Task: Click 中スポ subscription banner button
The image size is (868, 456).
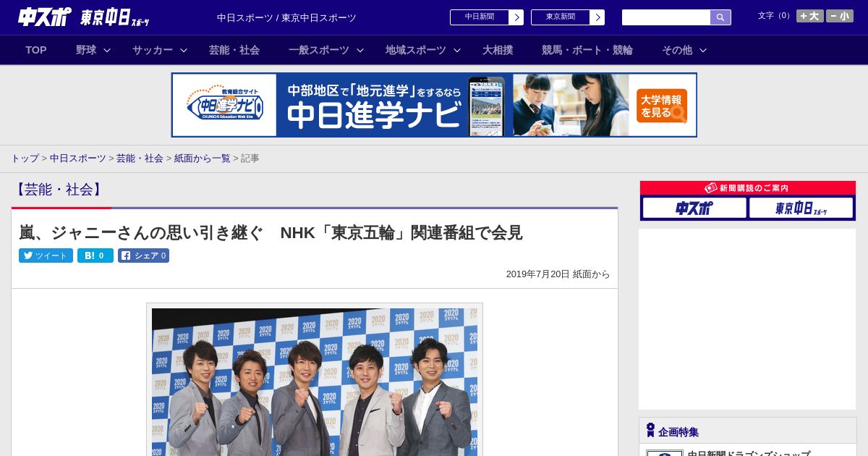Action: 694,208
